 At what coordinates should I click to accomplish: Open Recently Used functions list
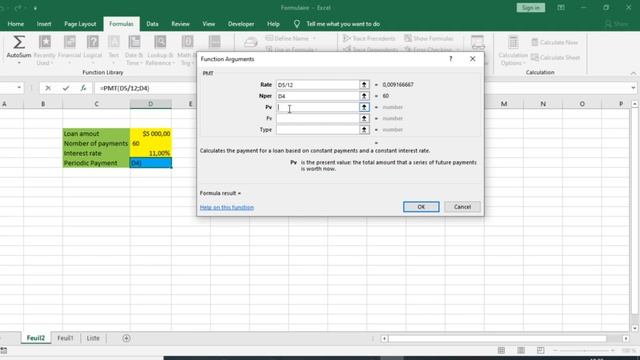pyautogui.click(x=44, y=51)
